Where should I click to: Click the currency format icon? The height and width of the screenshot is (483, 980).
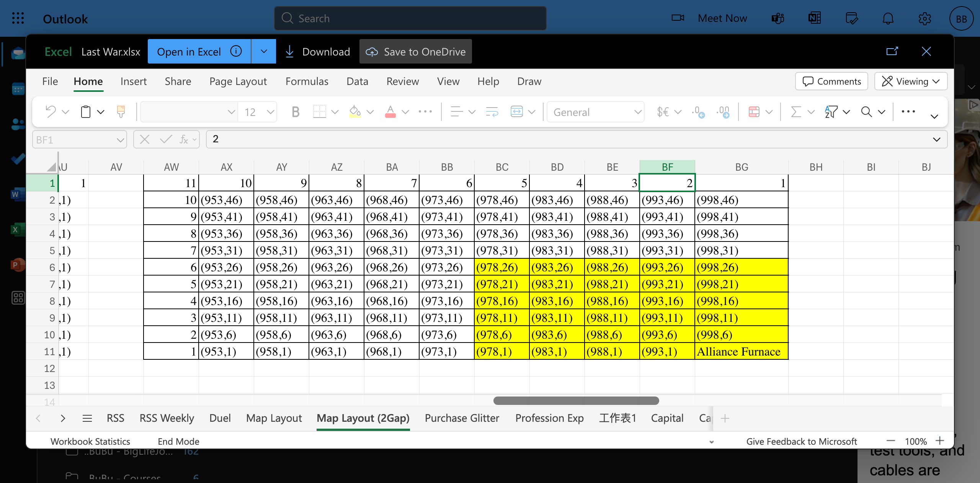(663, 112)
